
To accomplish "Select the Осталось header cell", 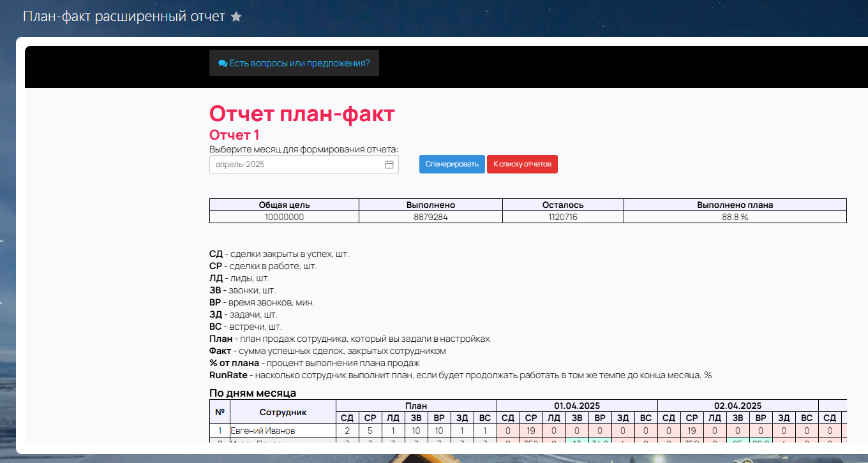I will [563, 205].
